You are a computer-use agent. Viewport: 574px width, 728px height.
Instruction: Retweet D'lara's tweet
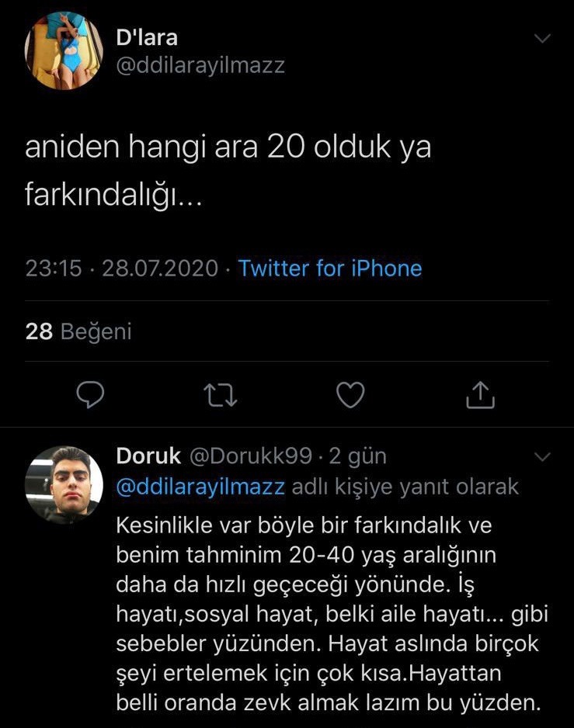(221, 395)
